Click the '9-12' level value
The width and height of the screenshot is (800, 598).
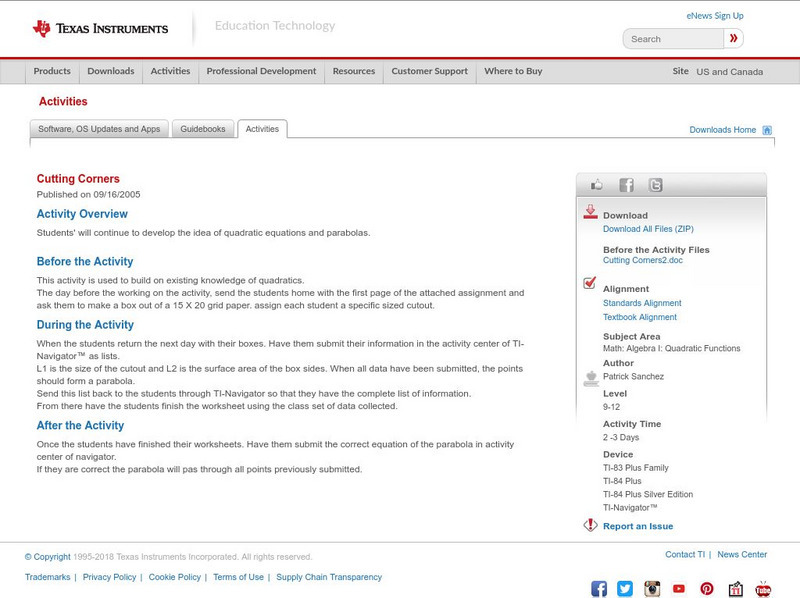pyautogui.click(x=611, y=407)
